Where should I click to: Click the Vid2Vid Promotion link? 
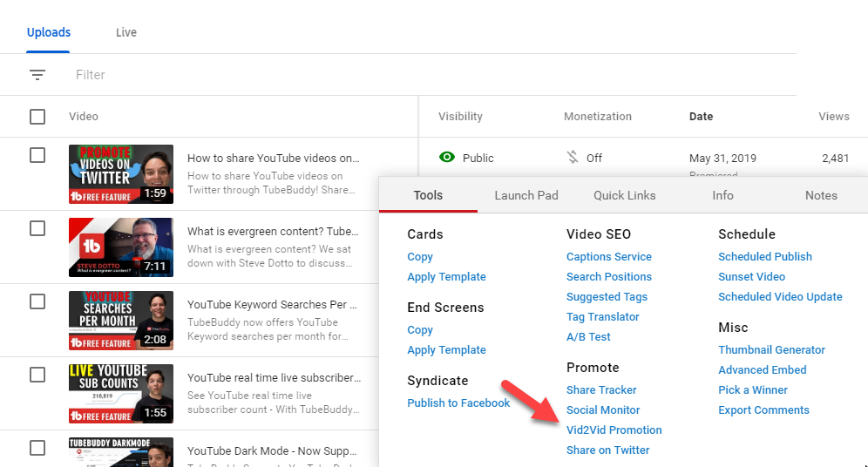[x=614, y=430]
